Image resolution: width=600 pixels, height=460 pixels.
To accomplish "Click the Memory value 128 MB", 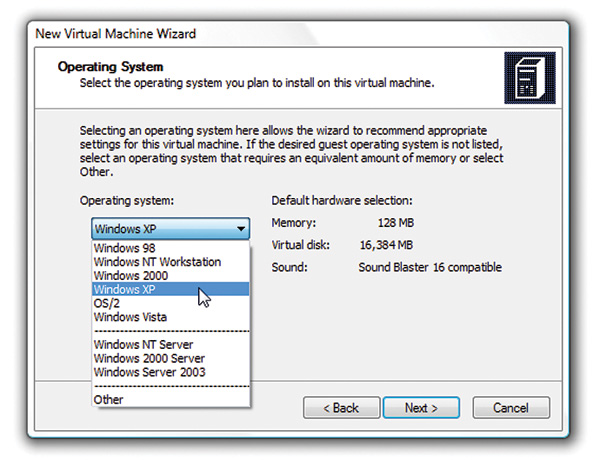I will pyautogui.click(x=396, y=223).
